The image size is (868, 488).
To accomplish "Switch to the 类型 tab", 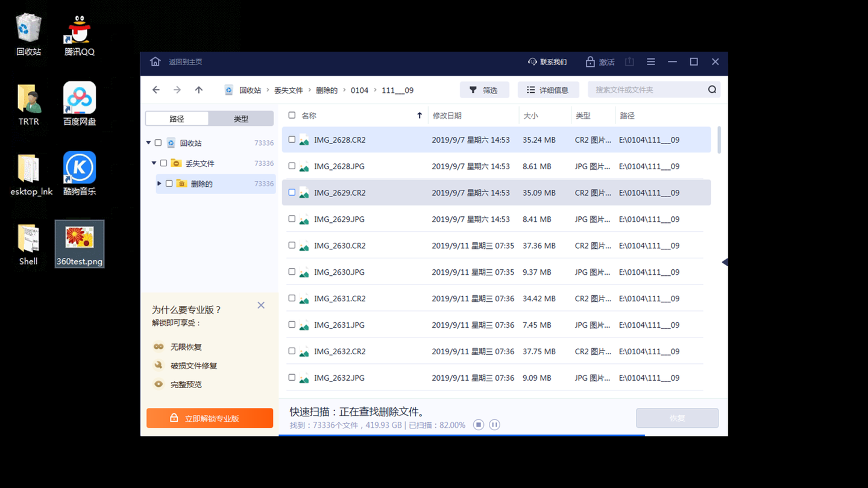I will tap(241, 119).
